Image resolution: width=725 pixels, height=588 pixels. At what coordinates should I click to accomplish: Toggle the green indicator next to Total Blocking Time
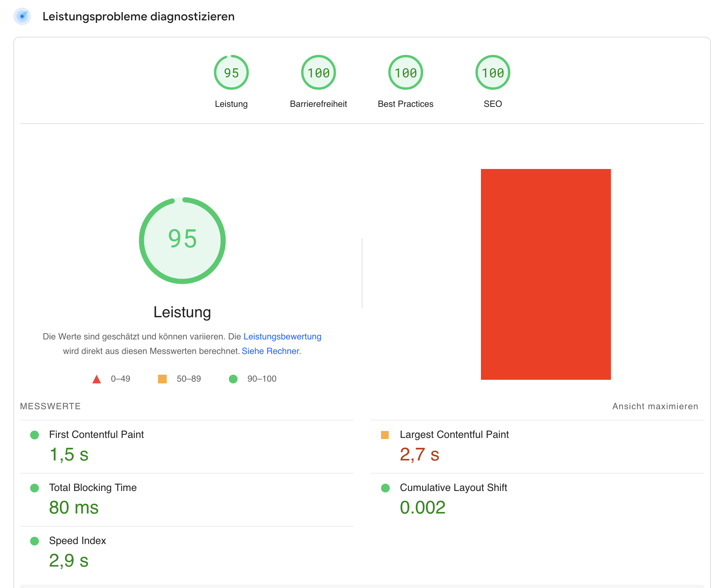(35, 488)
